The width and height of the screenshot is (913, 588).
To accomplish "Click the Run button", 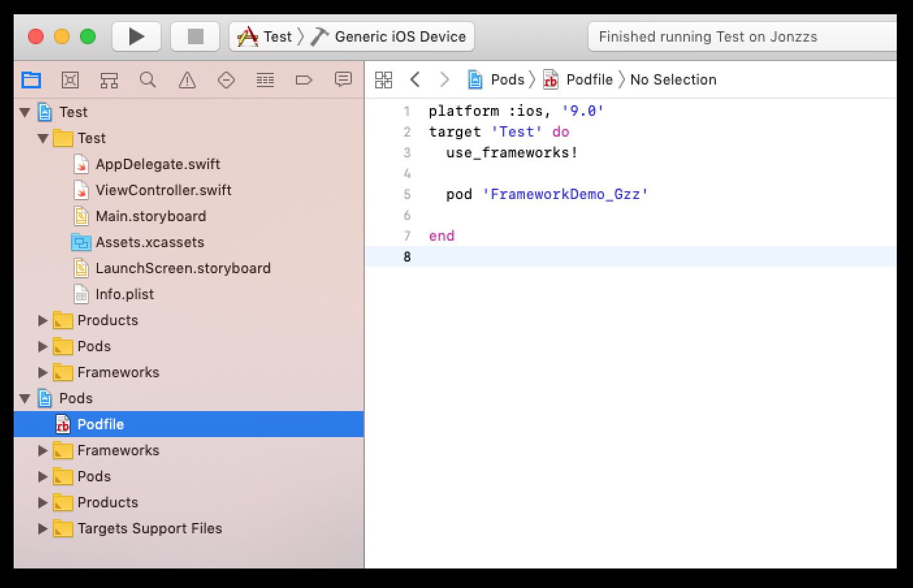I will pos(137,36).
